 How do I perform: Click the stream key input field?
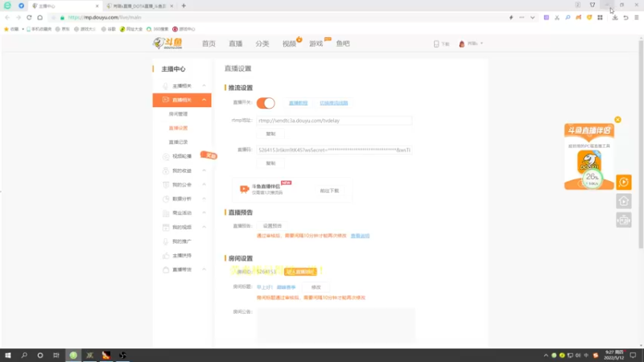click(334, 150)
